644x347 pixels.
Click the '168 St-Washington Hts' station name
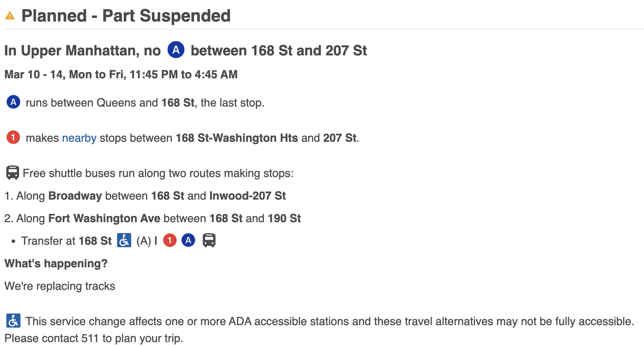237,138
